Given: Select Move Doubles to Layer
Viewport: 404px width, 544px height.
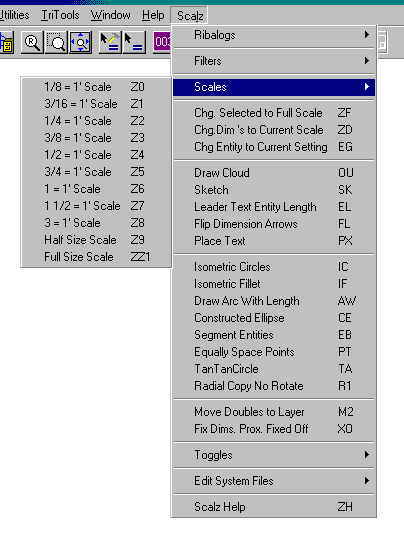Looking at the screenshot, I should pyautogui.click(x=274, y=412).
